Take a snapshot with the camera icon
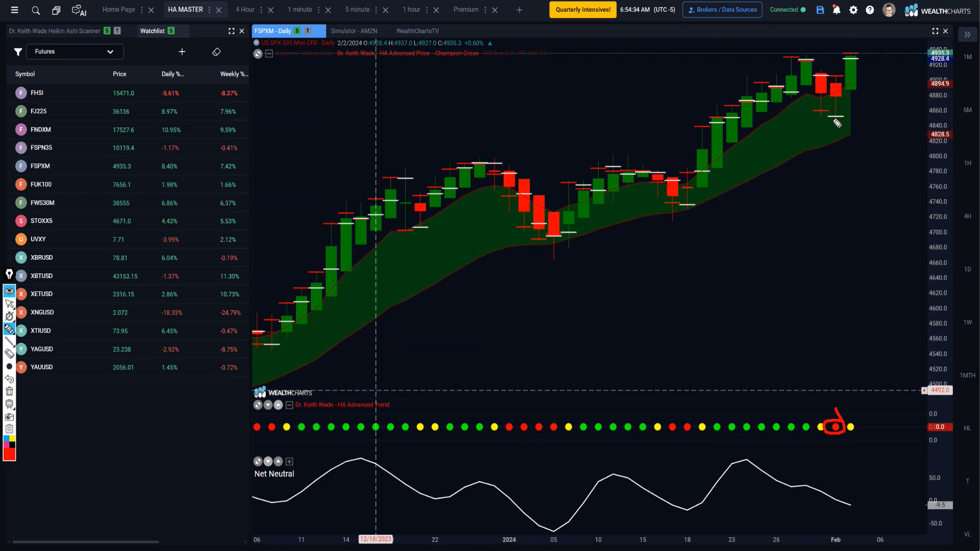980x551 pixels. 9,417
